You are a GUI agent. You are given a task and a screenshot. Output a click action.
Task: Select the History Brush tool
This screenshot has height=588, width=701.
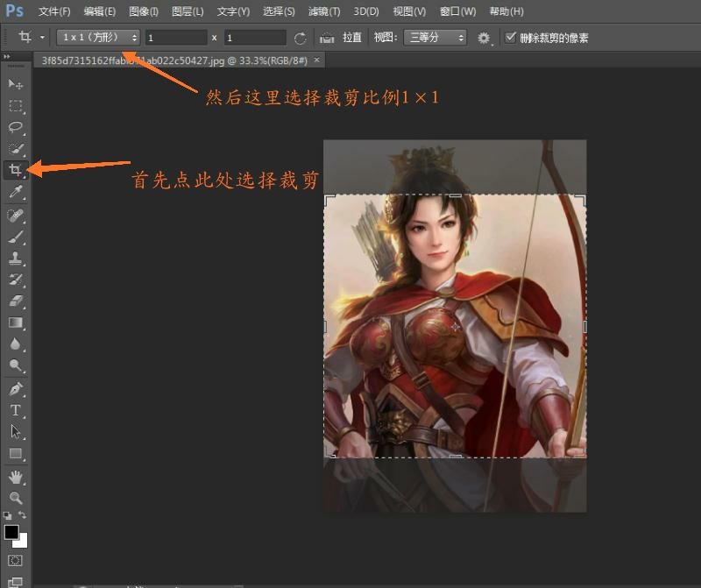[15, 280]
